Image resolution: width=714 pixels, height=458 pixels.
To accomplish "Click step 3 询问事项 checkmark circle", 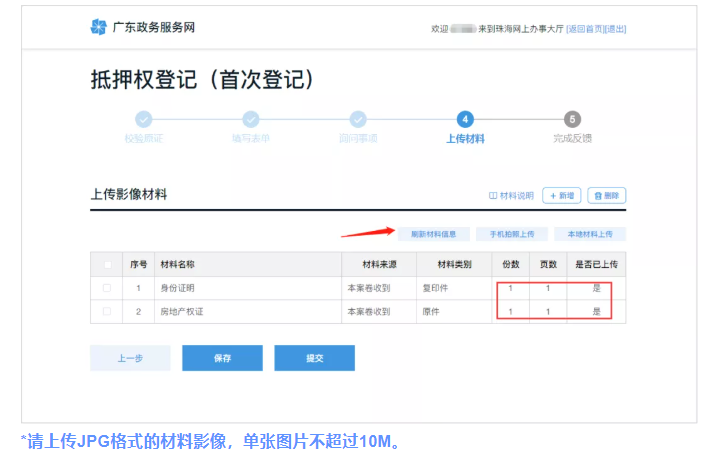I will pos(358,119).
